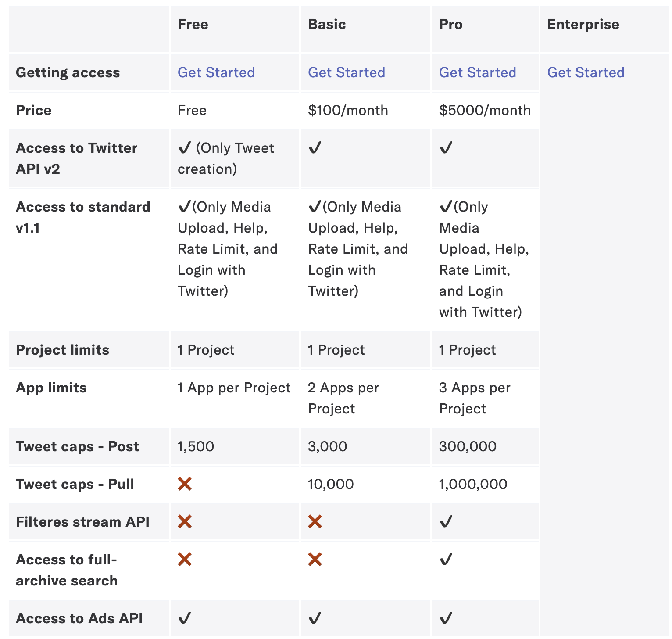Click red cross for Free Tweet caps Pull
Viewport: 672px width, 639px height.
pos(185,484)
